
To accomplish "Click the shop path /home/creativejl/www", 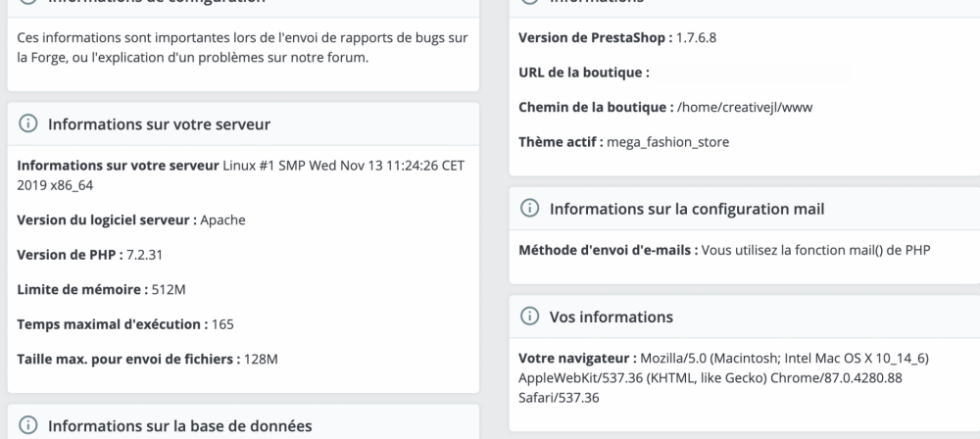I will point(745,108).
